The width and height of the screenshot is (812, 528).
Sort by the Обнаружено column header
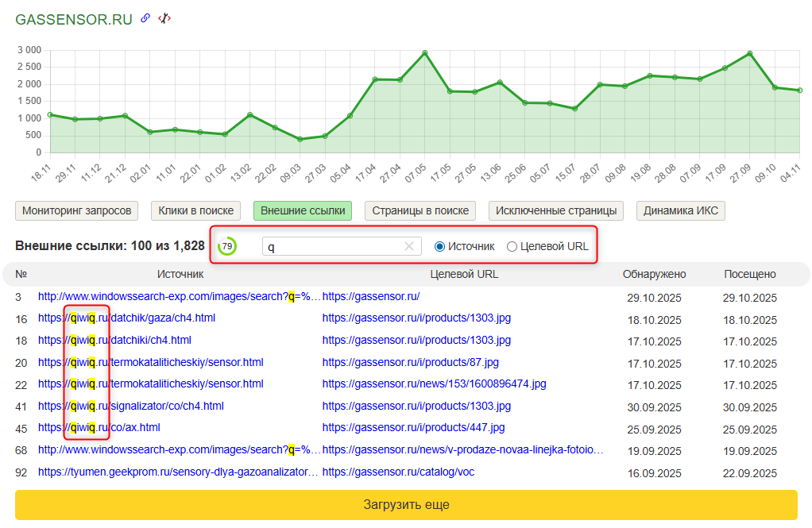coord(654,274)
